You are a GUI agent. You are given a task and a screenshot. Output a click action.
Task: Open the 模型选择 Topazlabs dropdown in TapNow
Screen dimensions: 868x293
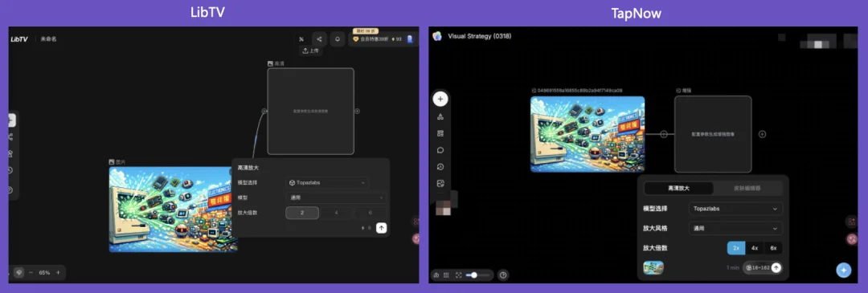(x=735, y=209)
